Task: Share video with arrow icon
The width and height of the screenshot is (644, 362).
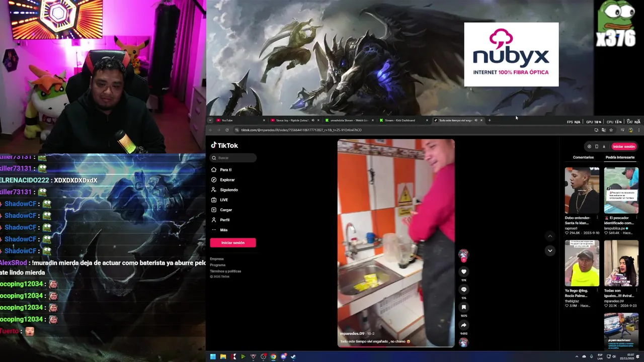Action: [x=464, y=325]
